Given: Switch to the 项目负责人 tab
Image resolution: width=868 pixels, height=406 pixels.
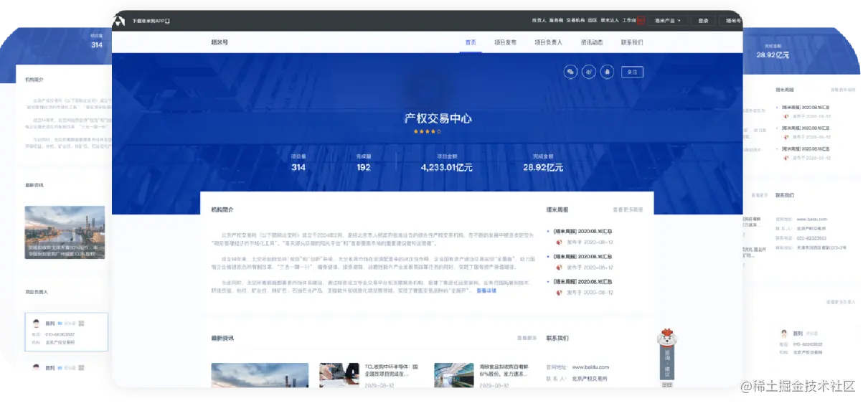Looking at the screenshot, I should (x=548, y=42).
